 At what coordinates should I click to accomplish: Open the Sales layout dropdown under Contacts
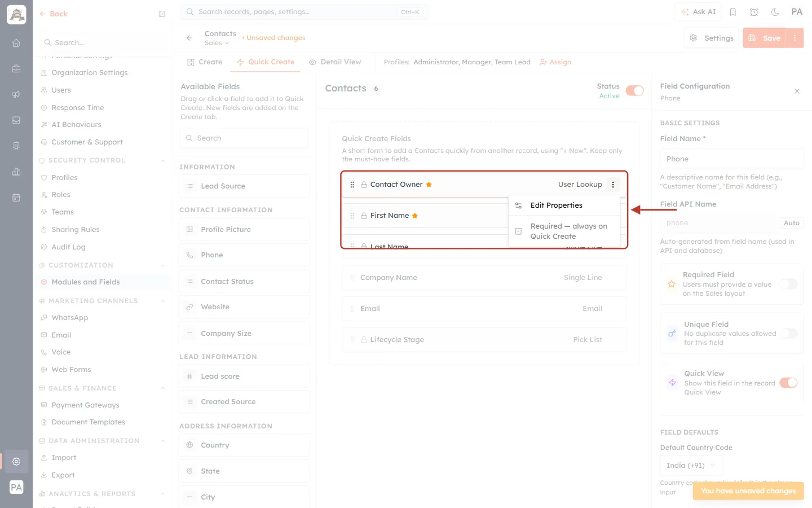pos(217,43)
